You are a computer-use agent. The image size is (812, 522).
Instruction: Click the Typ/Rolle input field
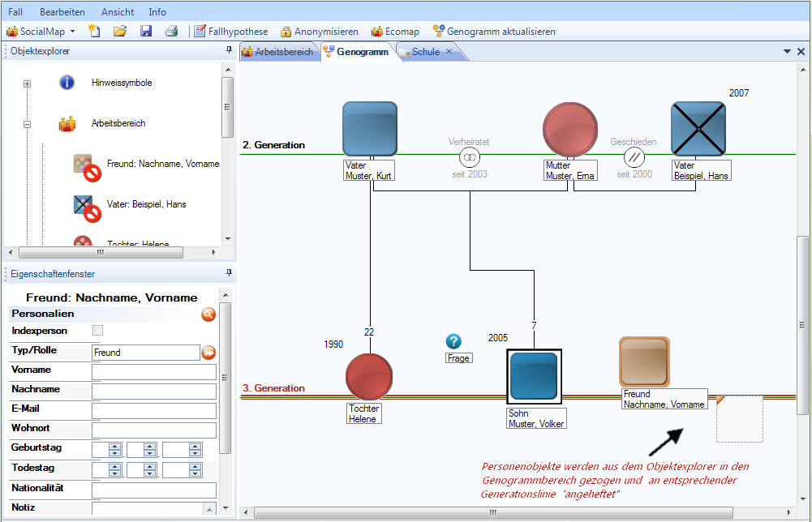pos(145,353)
